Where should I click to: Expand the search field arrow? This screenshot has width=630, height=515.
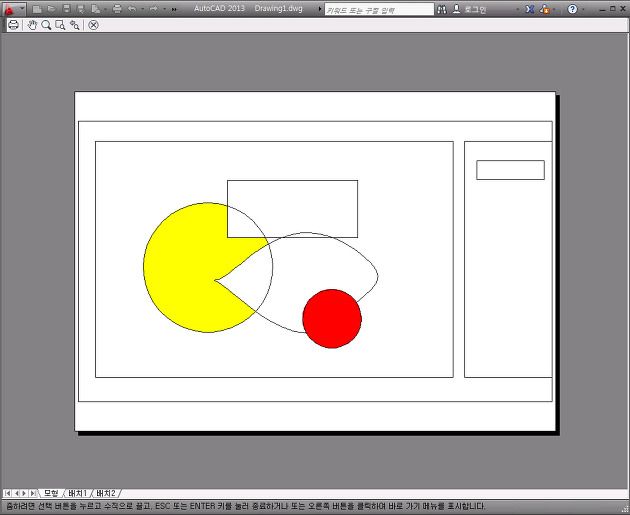click(x=320, y=8)
